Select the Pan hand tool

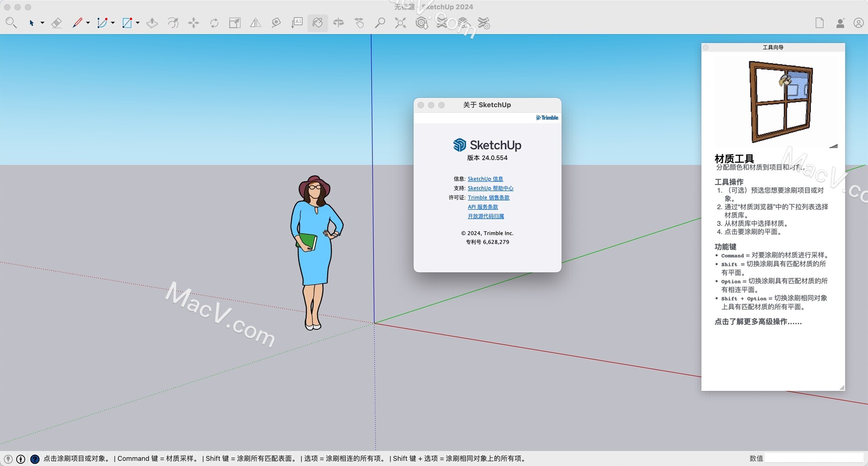pos(359,23)
